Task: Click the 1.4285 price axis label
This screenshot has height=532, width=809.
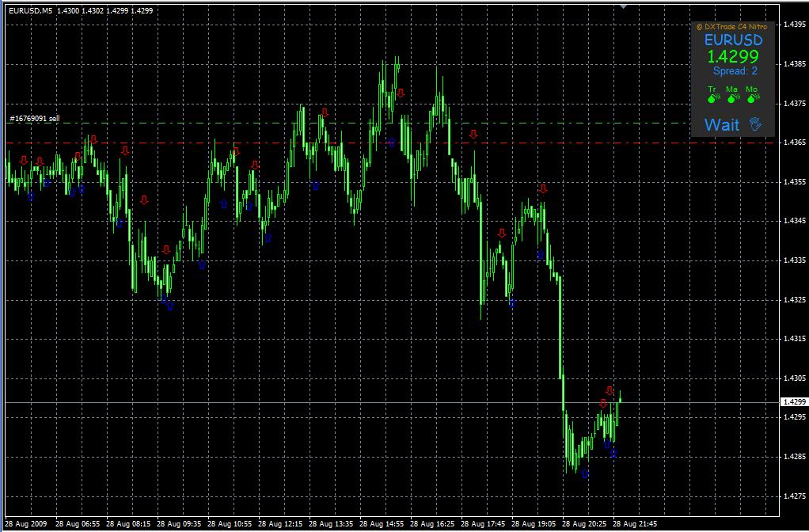Action: pos(795,457)
